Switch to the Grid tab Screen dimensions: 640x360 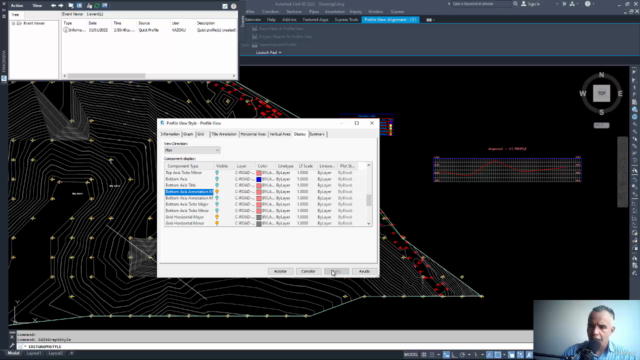[x=200, y=134]
